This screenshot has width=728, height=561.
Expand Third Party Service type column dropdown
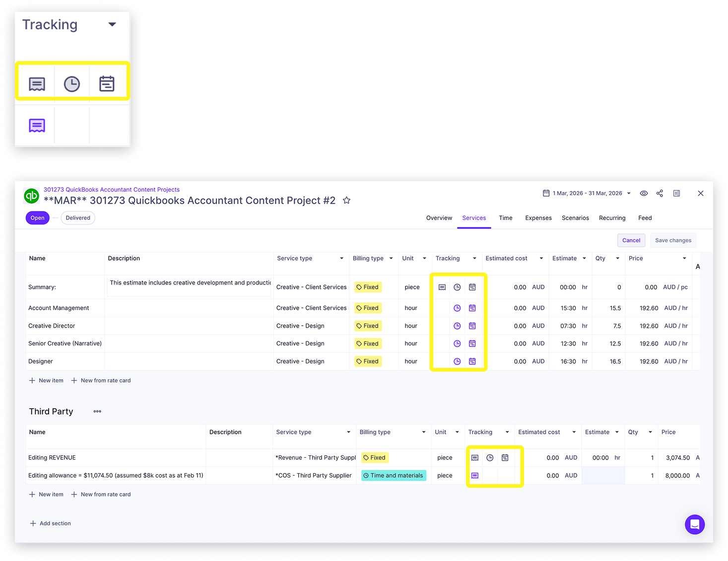point(348,432)
